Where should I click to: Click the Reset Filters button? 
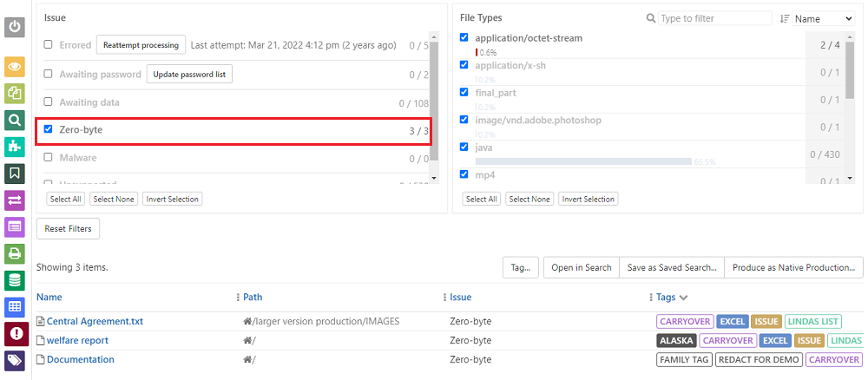coord(68,228)
